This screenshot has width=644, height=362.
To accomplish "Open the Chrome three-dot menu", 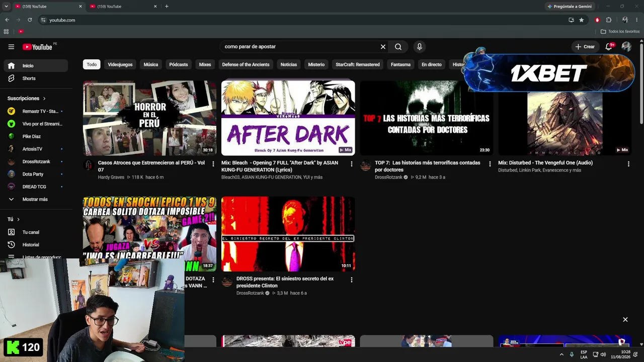I will (636, 20).
